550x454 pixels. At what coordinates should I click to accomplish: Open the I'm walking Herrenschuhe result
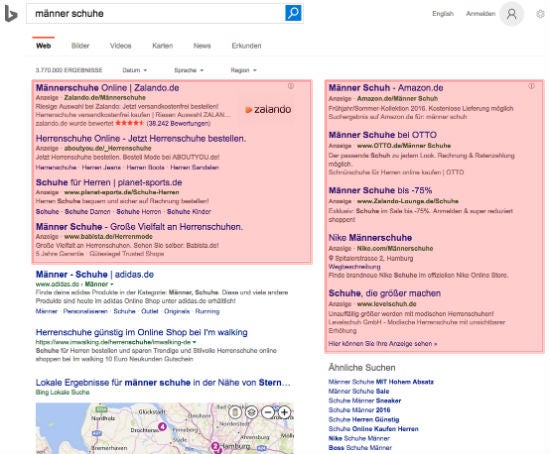coord(141,332)
